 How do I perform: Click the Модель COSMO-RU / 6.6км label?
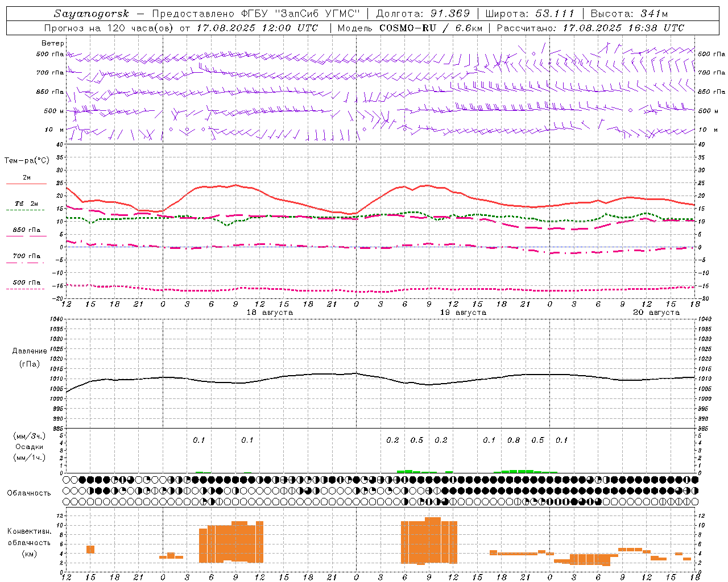[410, 28]
